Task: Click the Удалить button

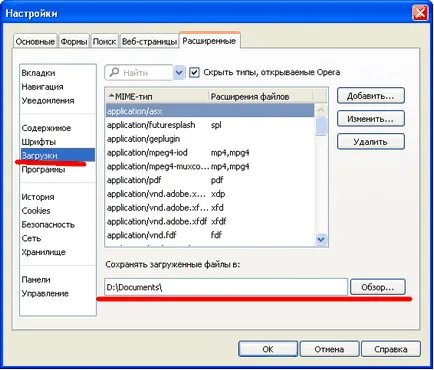Action: click(x=371, y=142)
